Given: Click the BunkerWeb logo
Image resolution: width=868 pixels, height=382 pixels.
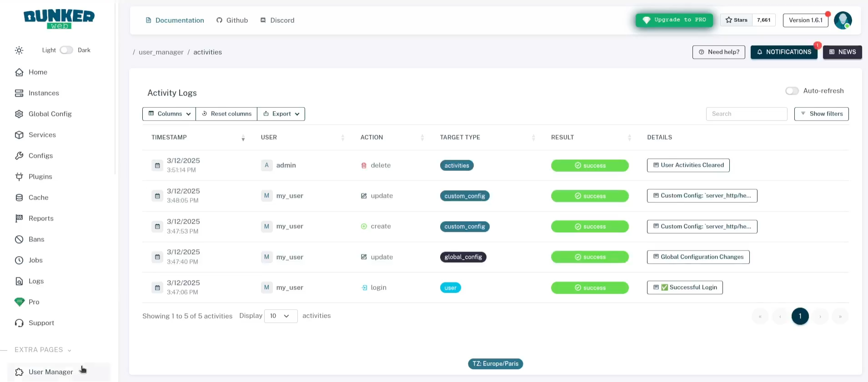Looking at the screenshot, I should tap(59, 20).
